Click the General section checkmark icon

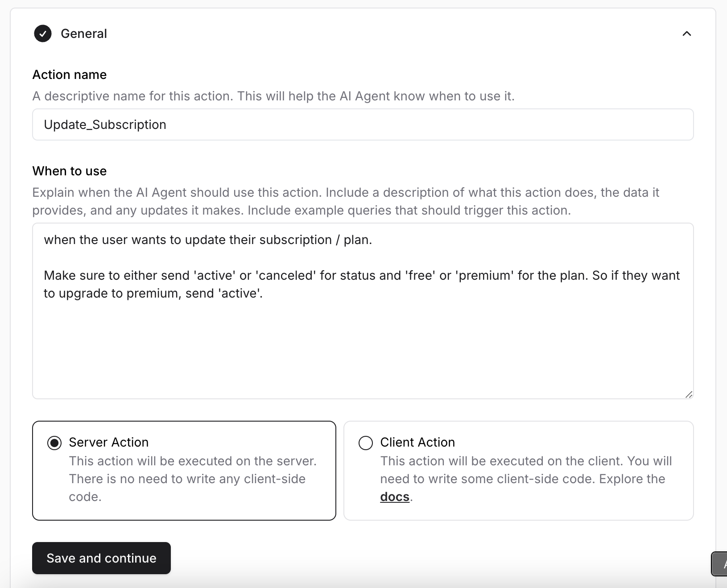click(43, 33)
